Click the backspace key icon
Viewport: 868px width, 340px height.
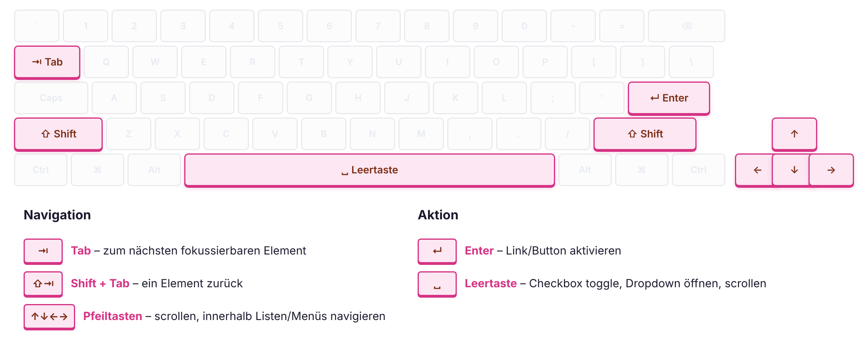coord(687,26)
